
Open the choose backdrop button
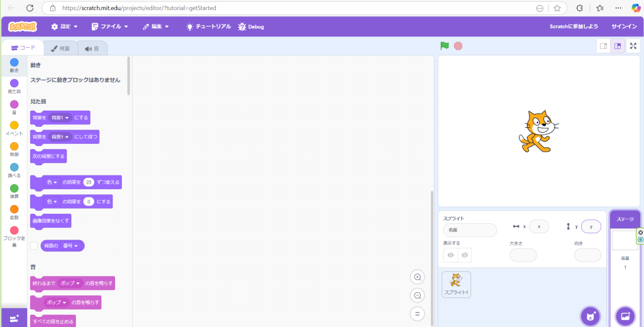coord(625,316)
